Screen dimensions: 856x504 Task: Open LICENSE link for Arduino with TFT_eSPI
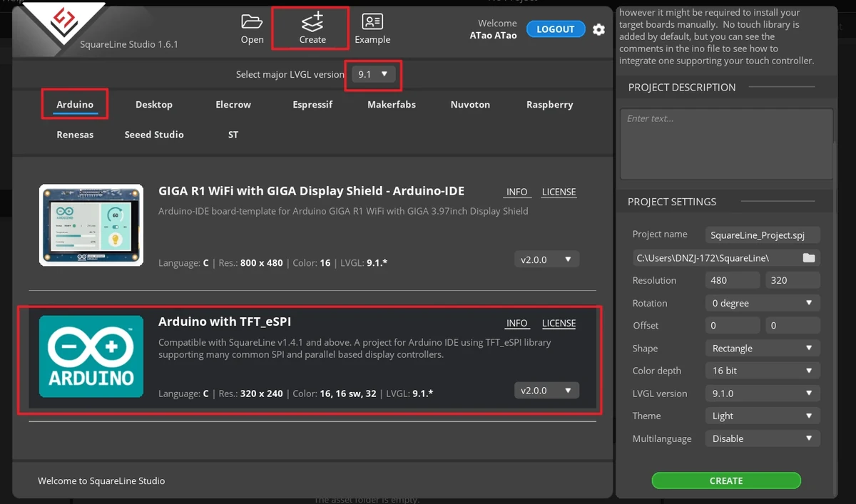[x=559, y=323]
